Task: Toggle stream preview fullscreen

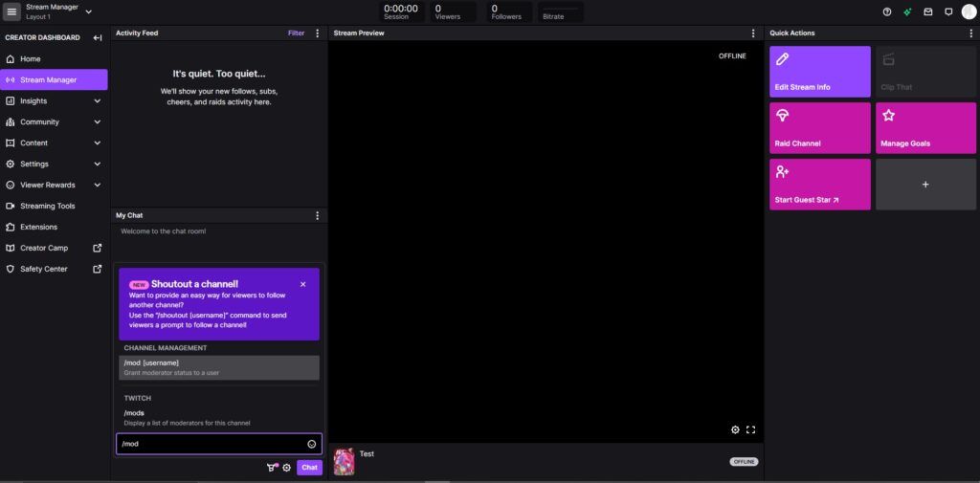Action: coord(750,429)
